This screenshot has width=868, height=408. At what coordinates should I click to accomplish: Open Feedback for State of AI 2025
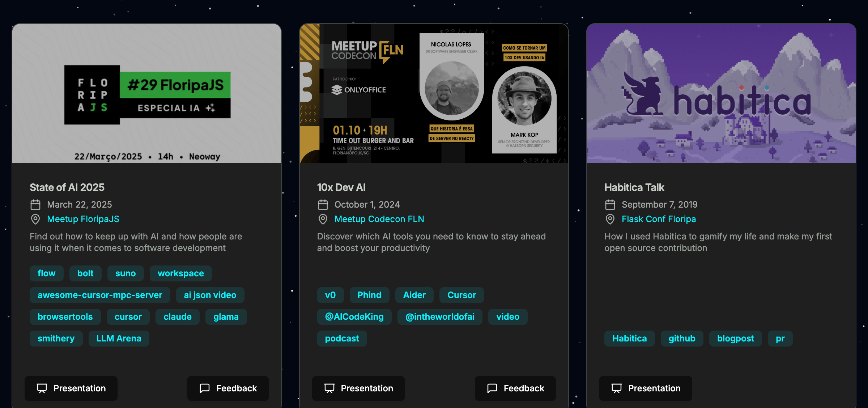pos(228,388)
